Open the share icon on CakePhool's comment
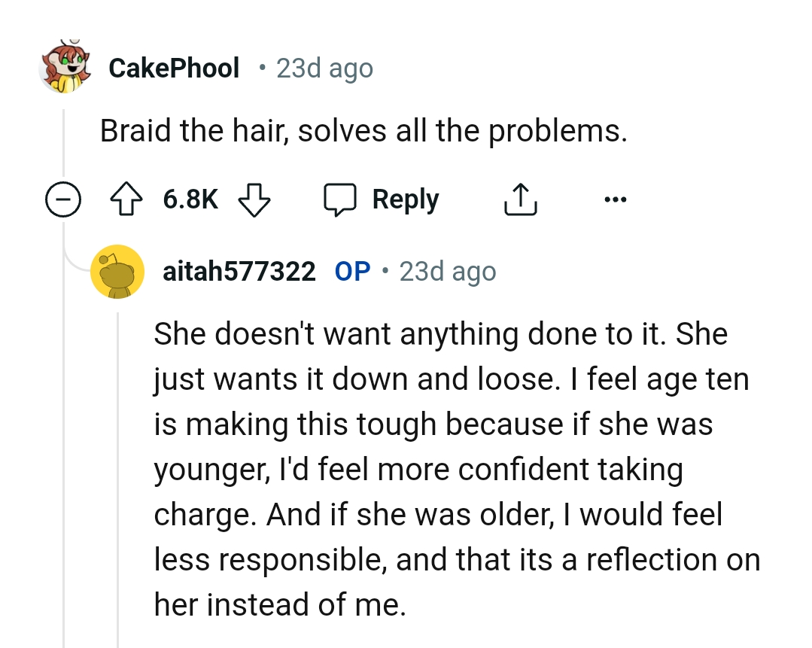Image resolution: width=812 pixels, height=648 pixels. [x=520, y=198]
